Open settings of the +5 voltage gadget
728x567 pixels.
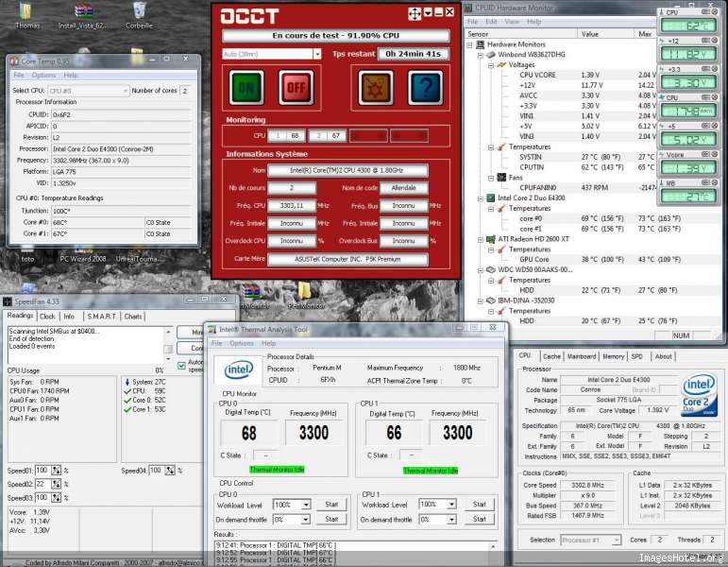click(x=706, y=126)
